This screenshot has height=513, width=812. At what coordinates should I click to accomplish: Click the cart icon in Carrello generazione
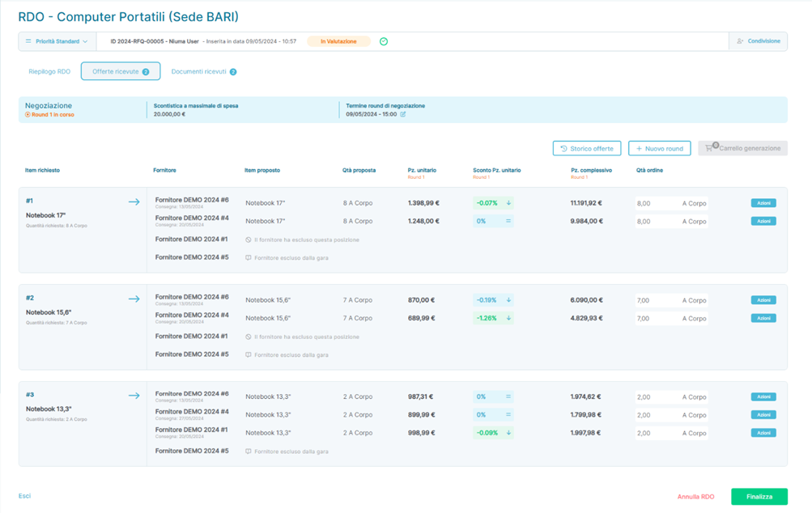tap(710, 148)
